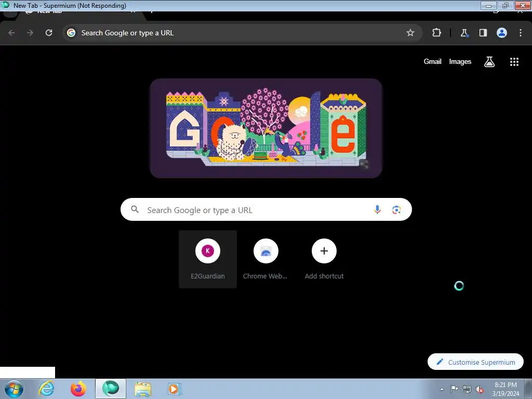Open network tray icon
This screenshot has height=399, width=532.
[x=467, y=389]
